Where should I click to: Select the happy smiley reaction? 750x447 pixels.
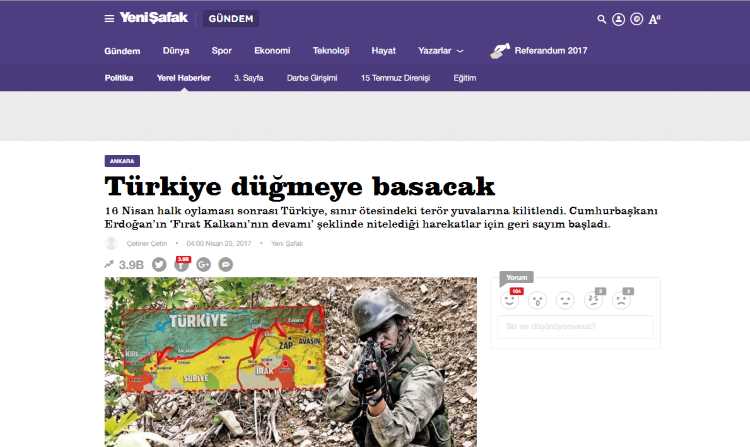coord(510,298)
